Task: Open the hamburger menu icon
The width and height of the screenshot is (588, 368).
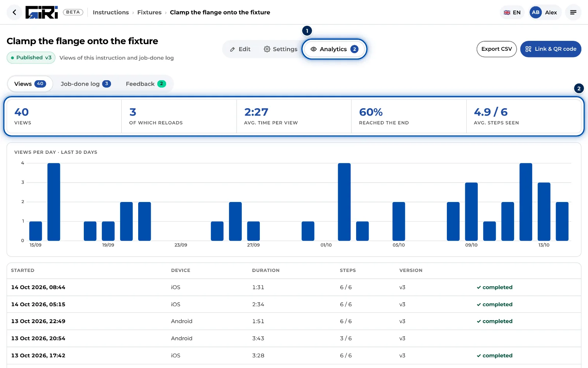Action: pos(573,13)
